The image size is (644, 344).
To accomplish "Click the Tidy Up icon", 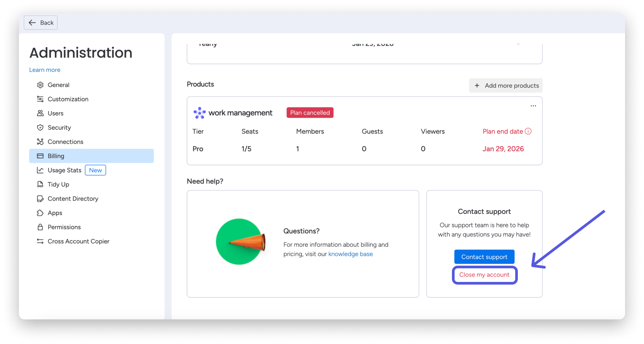I will pyautogui.click(x=40, y=184).
